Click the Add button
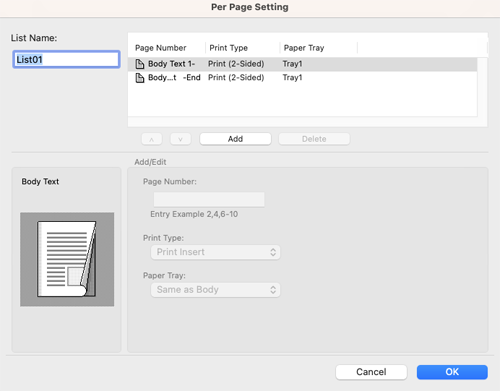500x391 pixels. [x=235, y=139]
